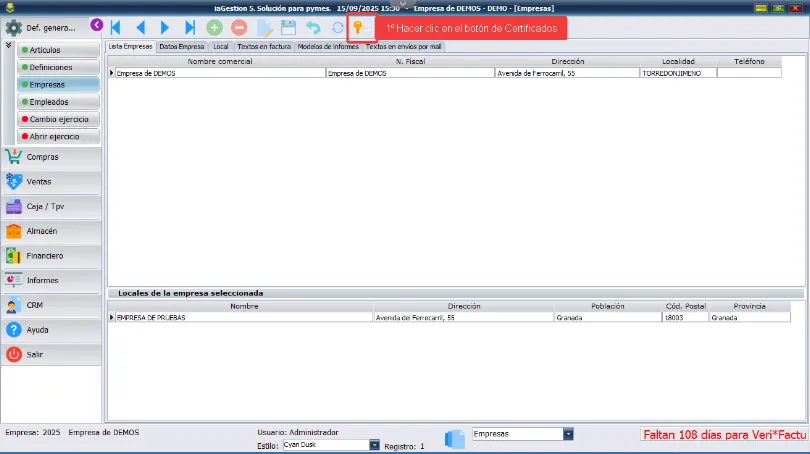The image size is (810, 454).
Task: Select the EMPRESA DE PRUEBAS row
Action: [x=240, y=317]
